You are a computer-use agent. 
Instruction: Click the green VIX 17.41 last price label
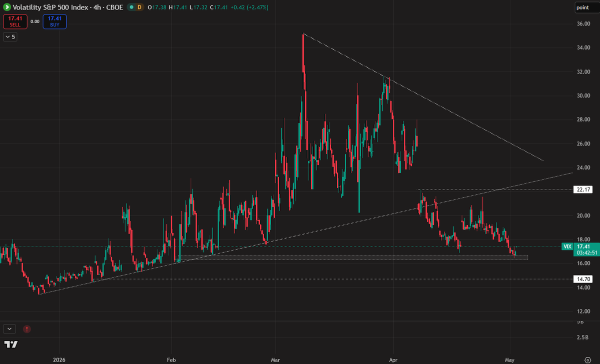tap(580, 246)
